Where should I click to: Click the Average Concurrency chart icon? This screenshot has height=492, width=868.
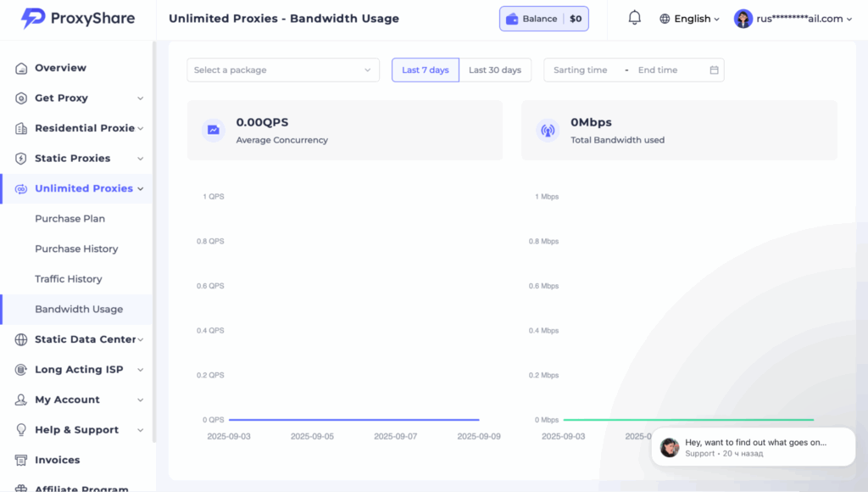[x=213, y=130]
